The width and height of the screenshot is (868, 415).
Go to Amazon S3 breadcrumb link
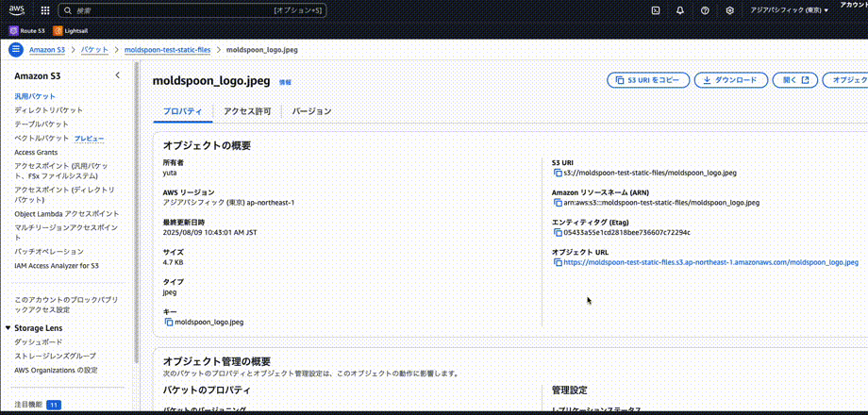tap(47, 50)
